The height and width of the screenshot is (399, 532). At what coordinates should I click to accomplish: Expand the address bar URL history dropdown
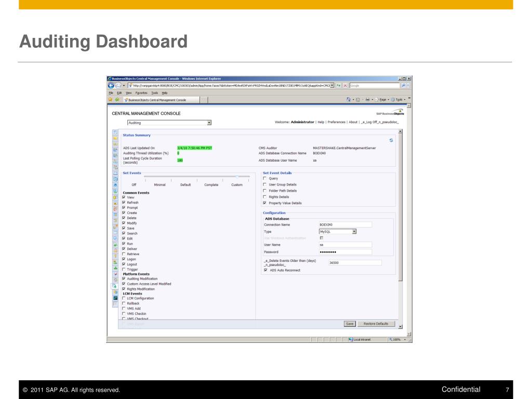[x=332, y=86]
